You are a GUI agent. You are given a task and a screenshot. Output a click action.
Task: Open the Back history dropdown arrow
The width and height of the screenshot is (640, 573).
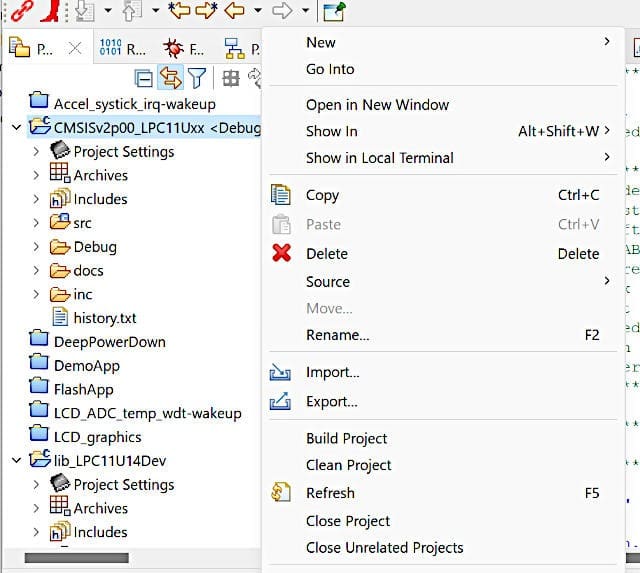coord(257,11)
